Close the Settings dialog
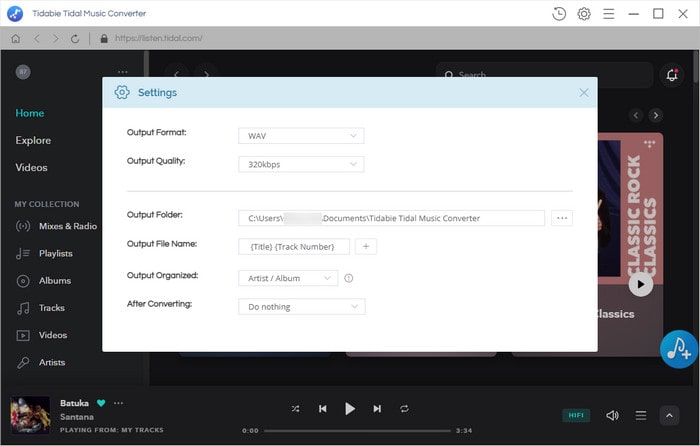Screen dimensions: 700x446 point(583,92)
